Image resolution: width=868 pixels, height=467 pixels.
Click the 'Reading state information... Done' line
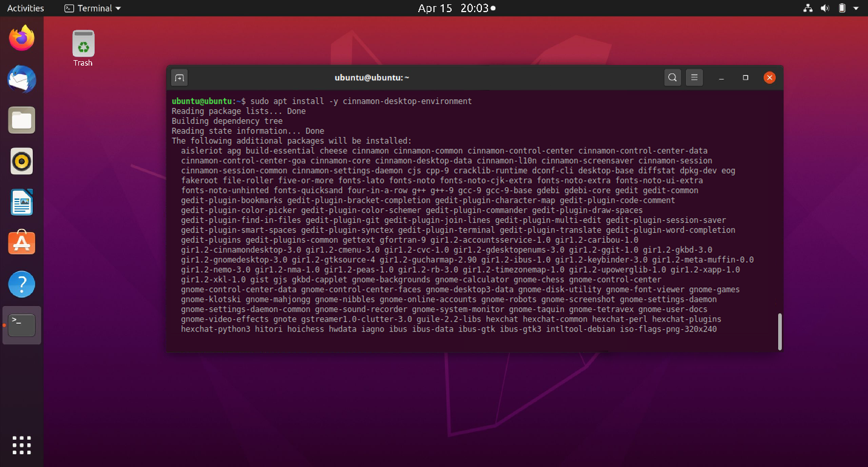click(x=248, y=131)
